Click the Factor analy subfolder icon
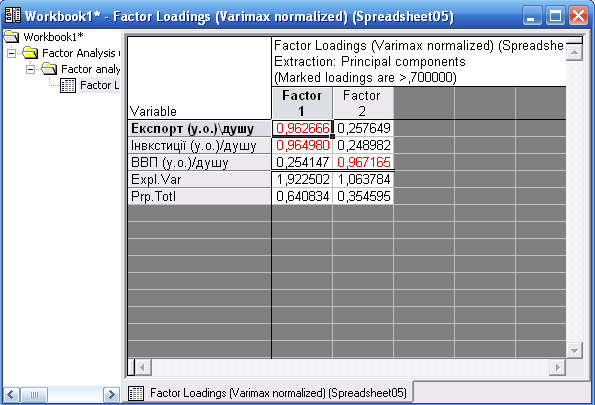This screenshot has height=405, width=595. (x=49, y=69)
